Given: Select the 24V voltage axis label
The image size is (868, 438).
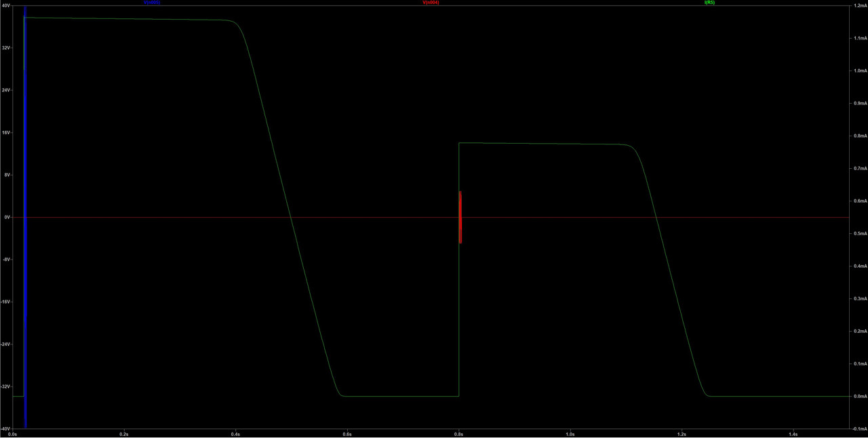Looking at the screenshot, I should [x=6, y=90].
